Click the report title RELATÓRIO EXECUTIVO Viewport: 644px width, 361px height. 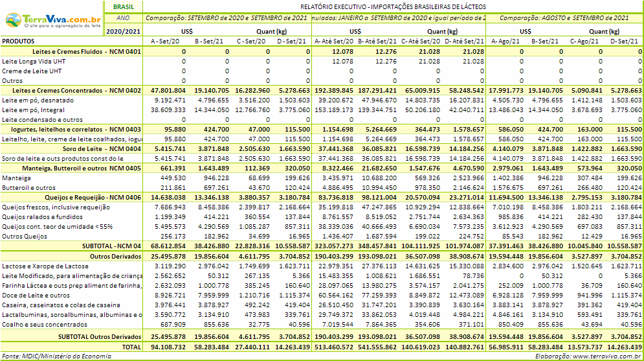pyautogui.click(x=393, y=6)
